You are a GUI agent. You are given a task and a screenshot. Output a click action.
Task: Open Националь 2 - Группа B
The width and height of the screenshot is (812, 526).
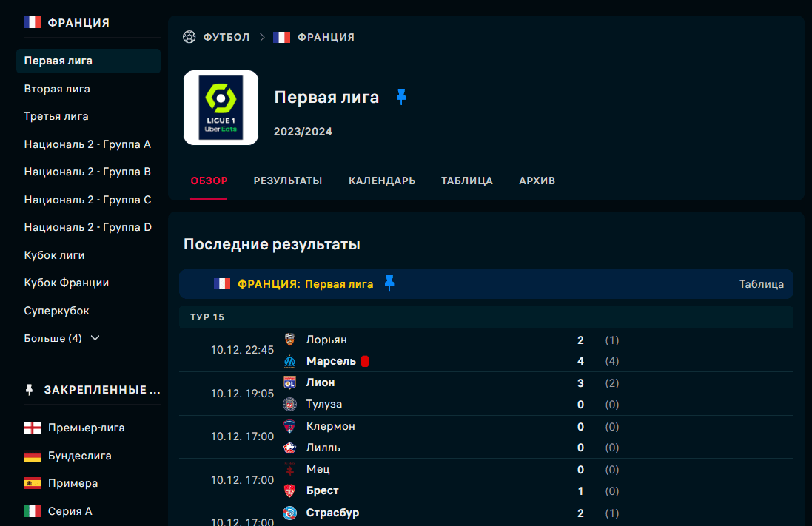tap(87, 172)
